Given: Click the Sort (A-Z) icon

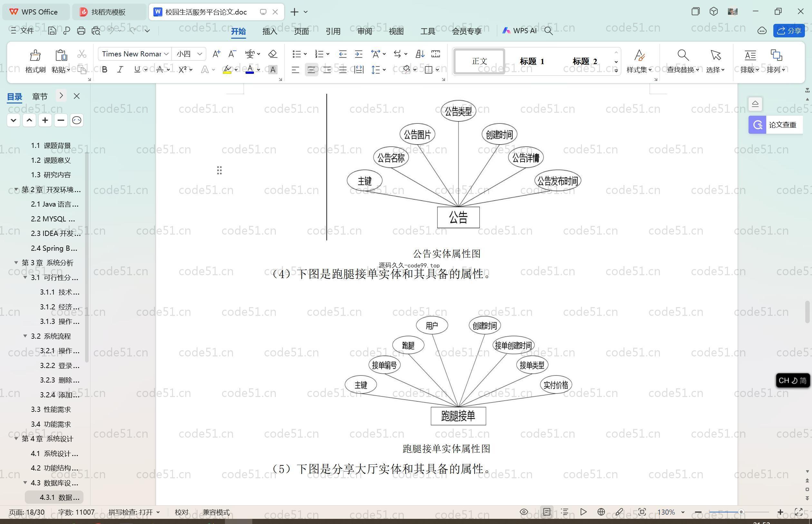Looking at the screenshot, I should coord(420,54).
